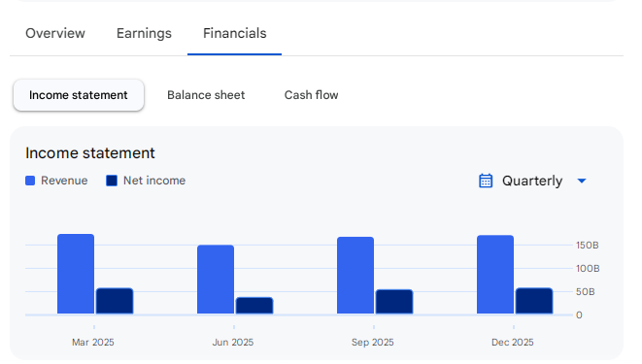Click the 100B axis value
This screenshot has width=642, height=364.
588,269
